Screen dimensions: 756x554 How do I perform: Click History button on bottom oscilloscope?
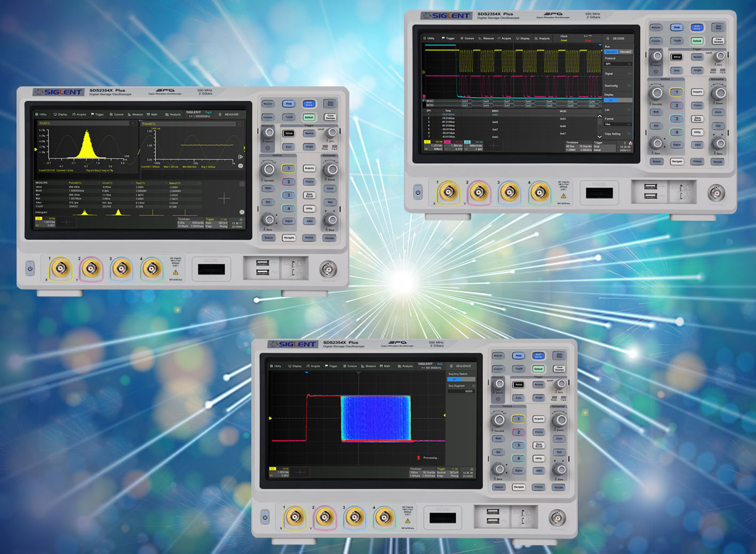(x=538, y=487)
